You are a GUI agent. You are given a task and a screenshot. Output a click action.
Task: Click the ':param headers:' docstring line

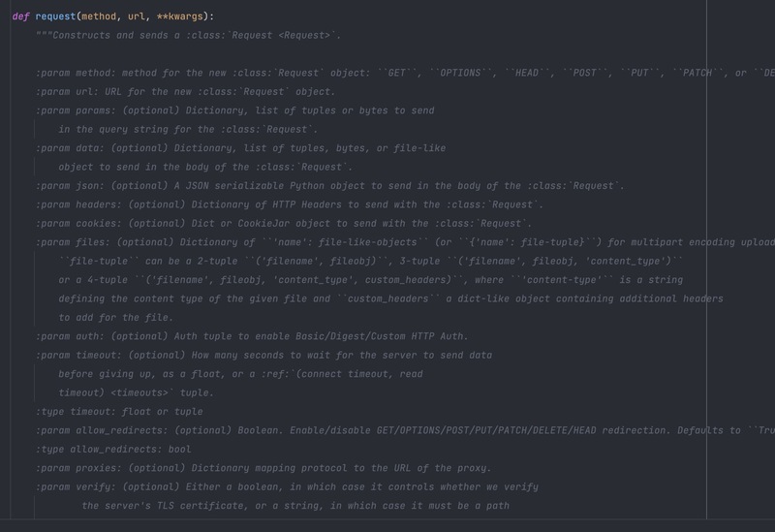pyautogui.click(x=289, y=204)
